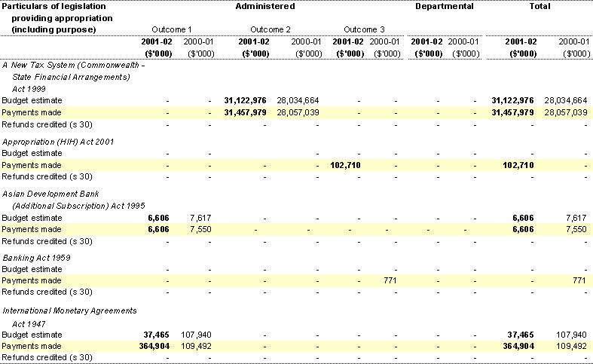
Task: Select the Total column group header
Action: [540, 6]
